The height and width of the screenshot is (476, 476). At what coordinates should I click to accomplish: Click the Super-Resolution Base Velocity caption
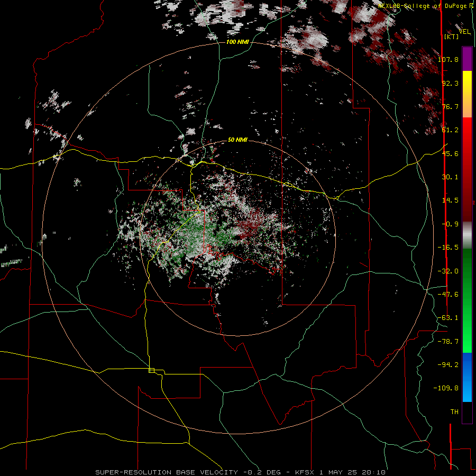pos(241,472)
